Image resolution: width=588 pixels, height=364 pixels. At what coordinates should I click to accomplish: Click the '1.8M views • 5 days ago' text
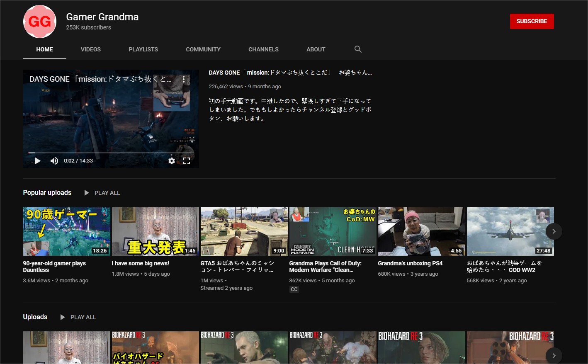pos(141,274)
